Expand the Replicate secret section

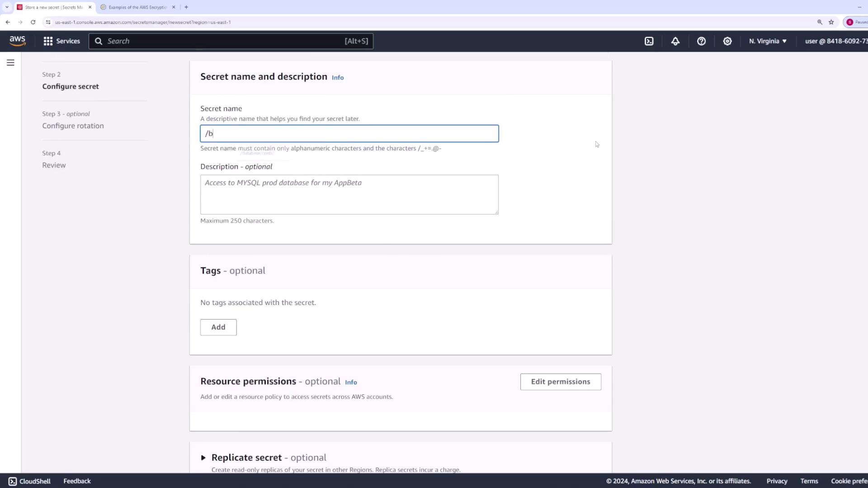tap(203, 458)
